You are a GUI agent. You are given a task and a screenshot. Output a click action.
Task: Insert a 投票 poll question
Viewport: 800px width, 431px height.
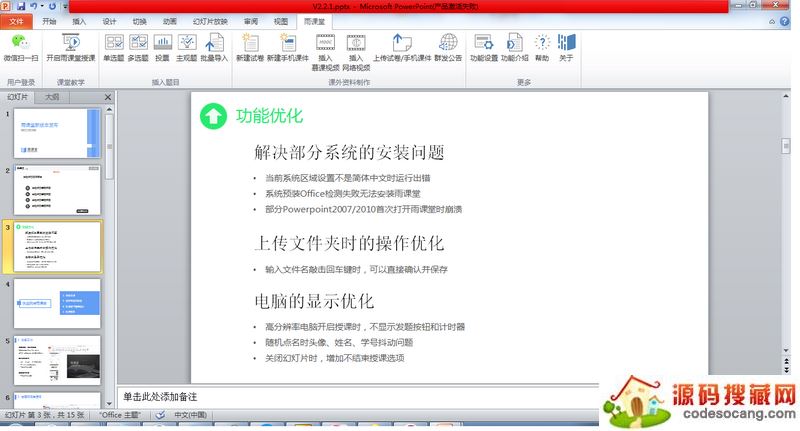[162, 45]
